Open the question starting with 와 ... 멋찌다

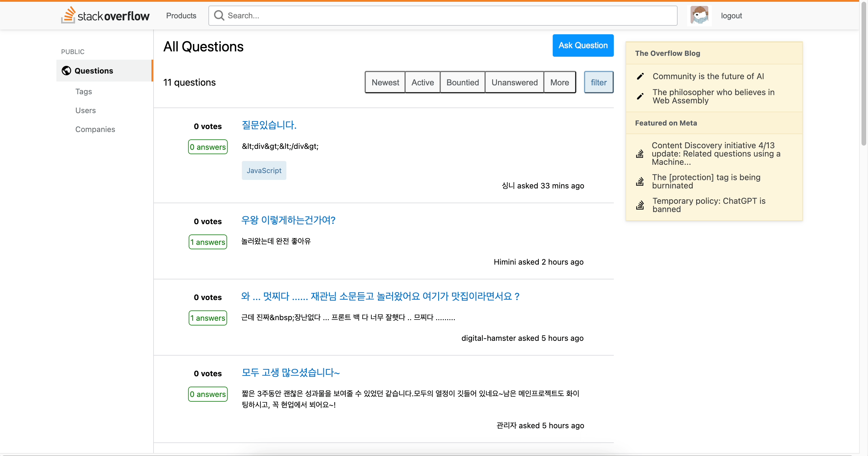click(381, 296)
